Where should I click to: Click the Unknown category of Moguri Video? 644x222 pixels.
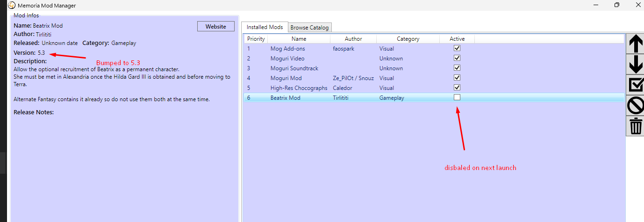(x=391, y=59)
